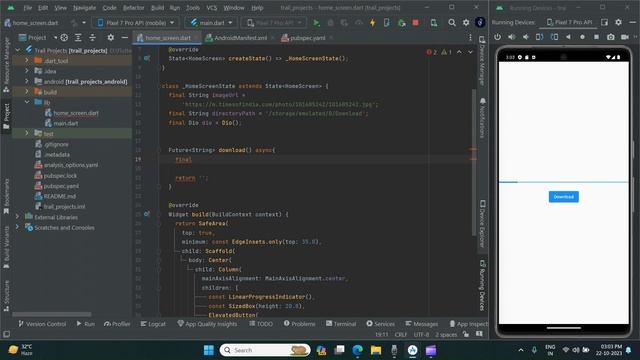The height and width of the screenshot is (360, 640).
Task: Expand the .dart_tool folder
Action: pos(27,60)
